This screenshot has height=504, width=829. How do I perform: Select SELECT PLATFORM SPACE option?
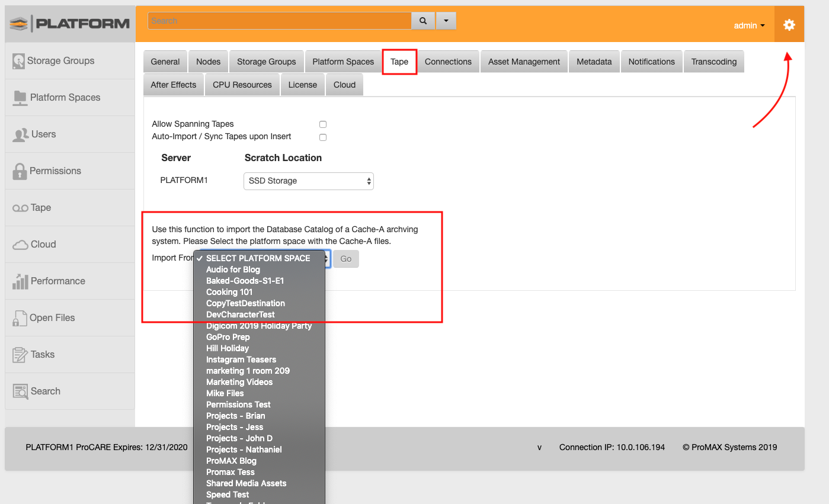260,258
